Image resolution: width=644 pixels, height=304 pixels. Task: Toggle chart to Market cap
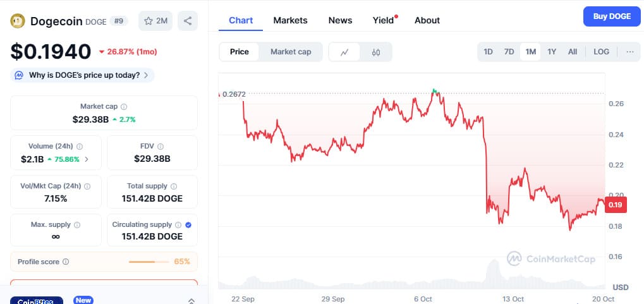291,52
